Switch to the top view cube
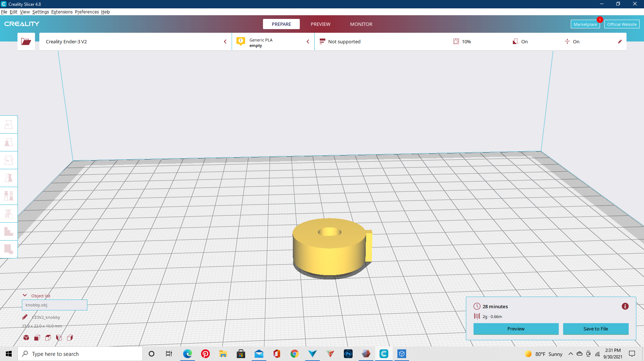644x361 pixels. point(48,338)
